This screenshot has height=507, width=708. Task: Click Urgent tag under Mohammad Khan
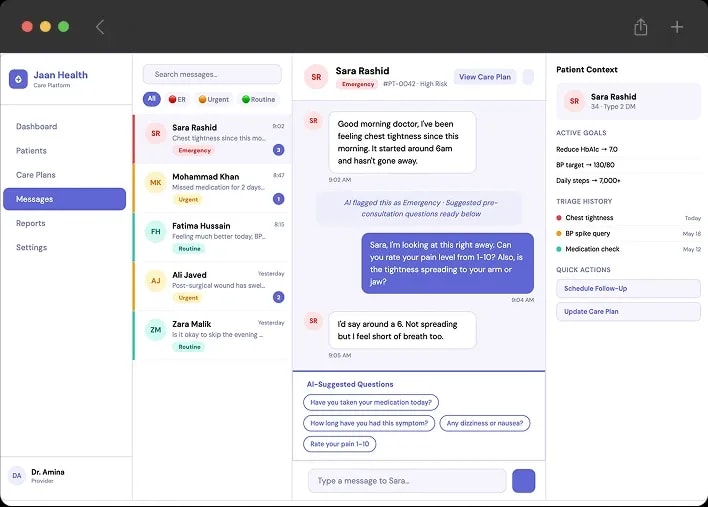188,200
